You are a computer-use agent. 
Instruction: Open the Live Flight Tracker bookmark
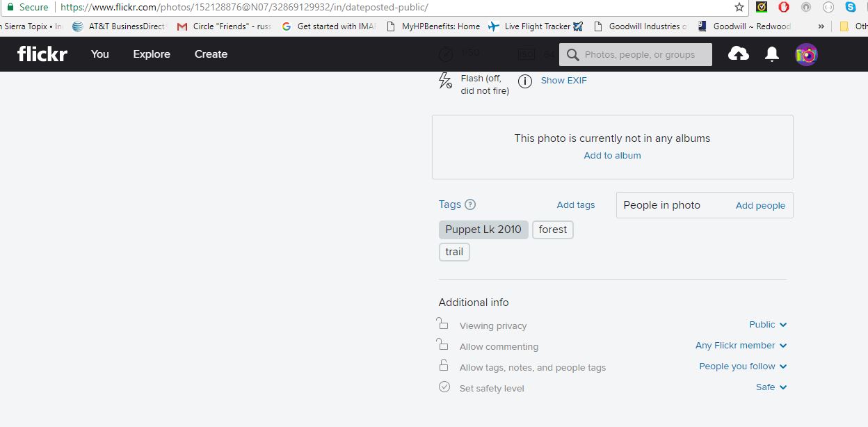click(x=536, y=26)
